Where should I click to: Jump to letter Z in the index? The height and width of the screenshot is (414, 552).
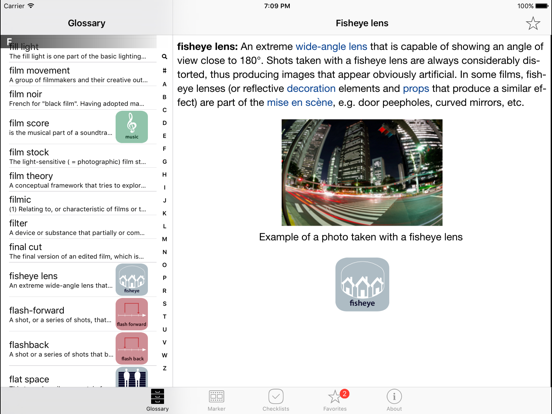coord(164,368)
